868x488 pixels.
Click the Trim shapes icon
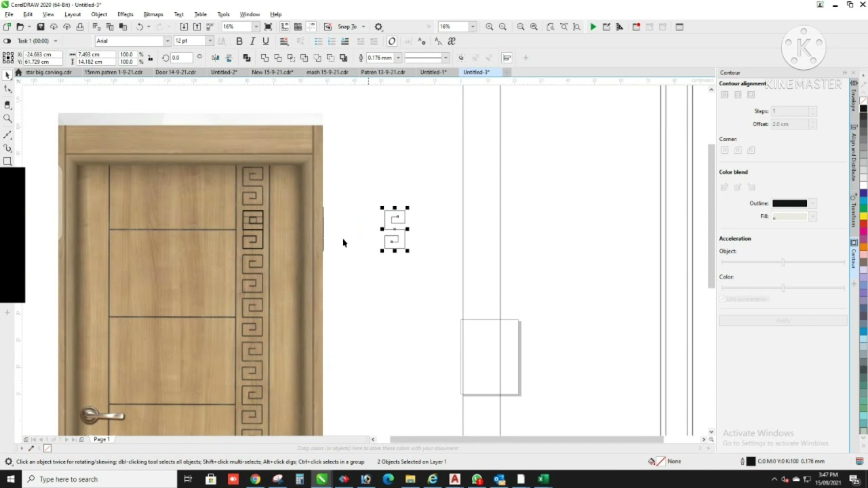click(x=278, y=58)
